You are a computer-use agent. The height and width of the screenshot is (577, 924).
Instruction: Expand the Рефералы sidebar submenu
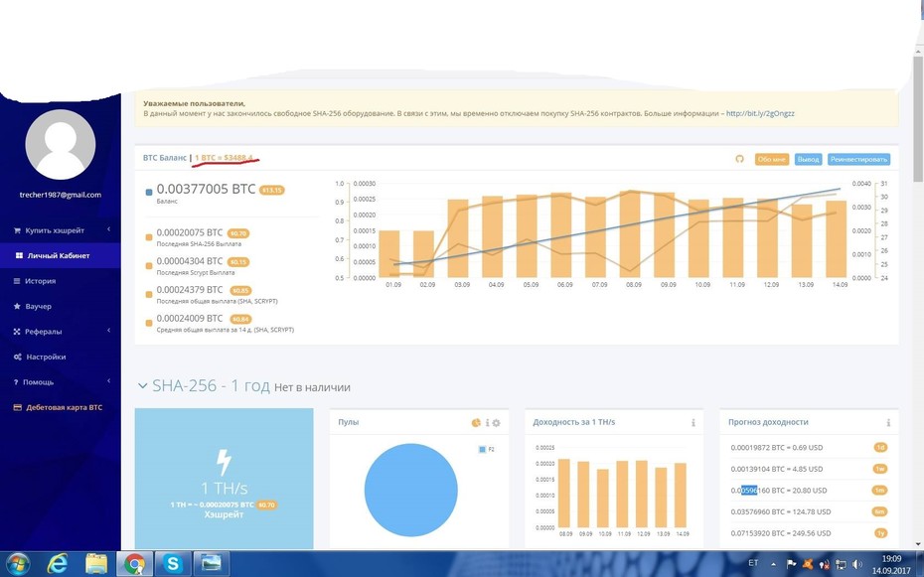pyautogui.click(x=60, y=332)
